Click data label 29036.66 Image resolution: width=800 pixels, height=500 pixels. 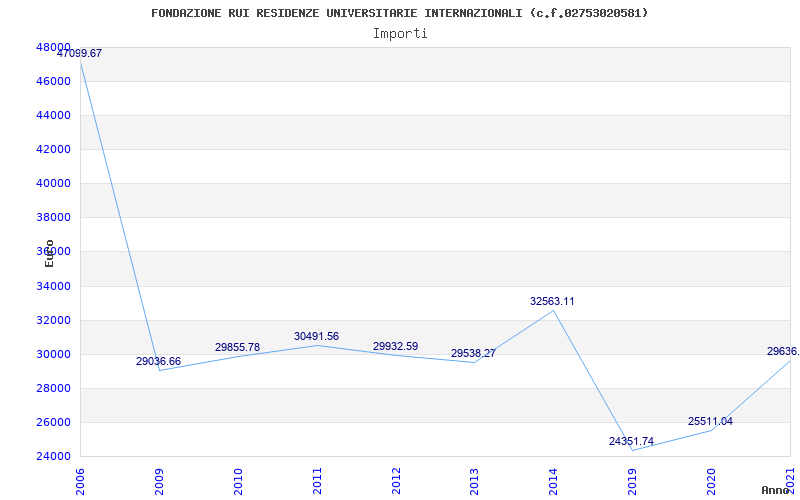[158, 361]
